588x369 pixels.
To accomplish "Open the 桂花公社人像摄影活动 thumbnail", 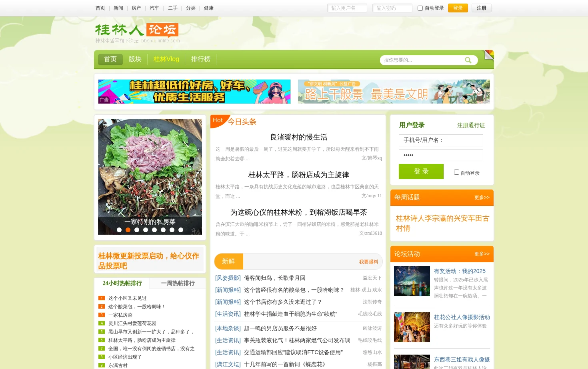I will pos(412,327).
